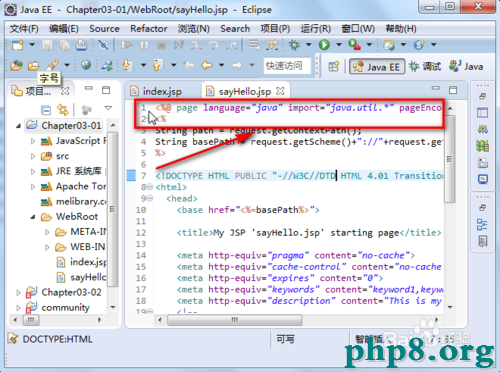Maximize the editor area
Image resolution: width=500 pixels, height=372 pixels.
pyautogui.click(x=453, y=90)
